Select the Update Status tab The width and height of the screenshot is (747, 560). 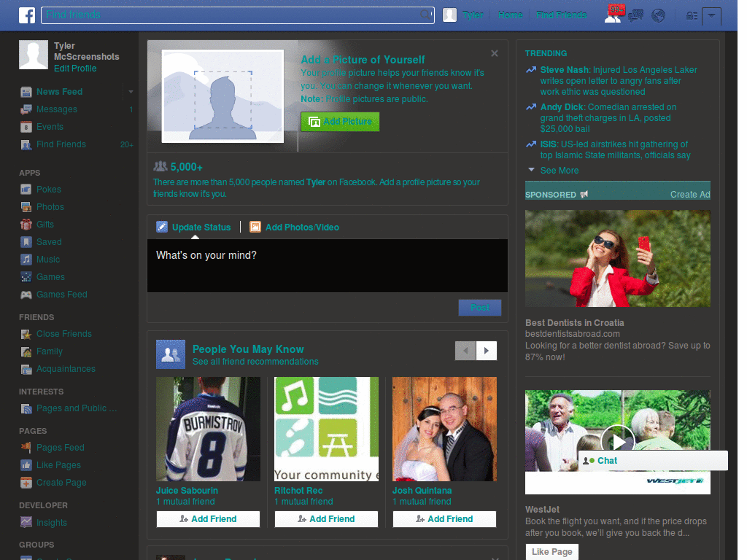click(193, 227)
